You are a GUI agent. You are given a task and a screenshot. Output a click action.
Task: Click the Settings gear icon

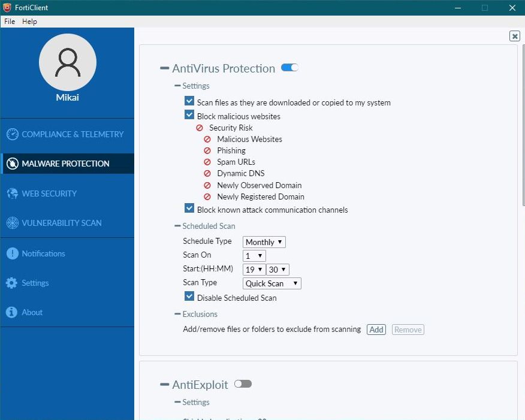[11, 283]
